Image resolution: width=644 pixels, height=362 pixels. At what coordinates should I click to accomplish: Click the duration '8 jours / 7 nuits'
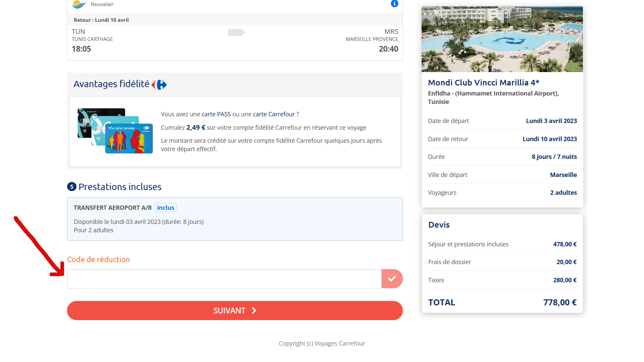coord(554,157)
